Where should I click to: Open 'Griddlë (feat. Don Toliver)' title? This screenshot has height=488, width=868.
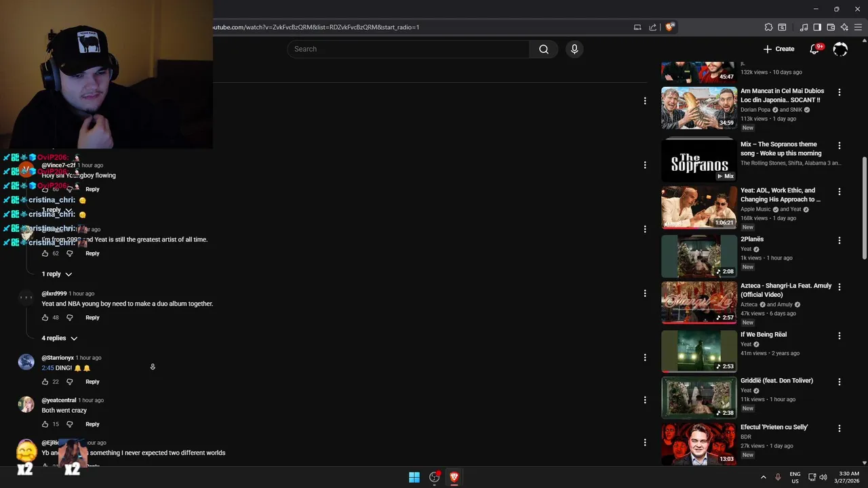click(776, 381)
